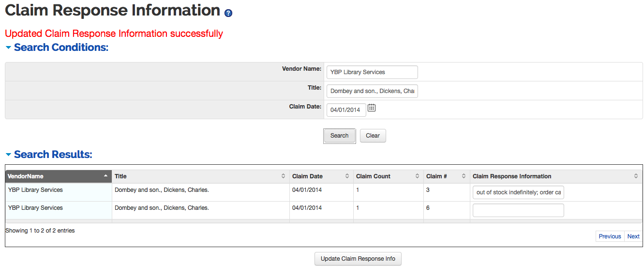Sort results by Claim Count column
644x267 pixels.
(x=388, y=176)
